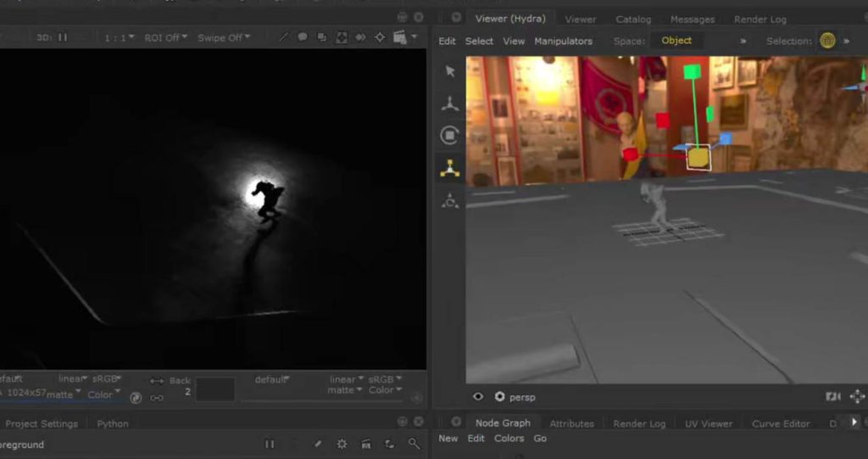Screen dimensions: 868x459
Task: Click the persp camera label
Action: pos(522,396)
